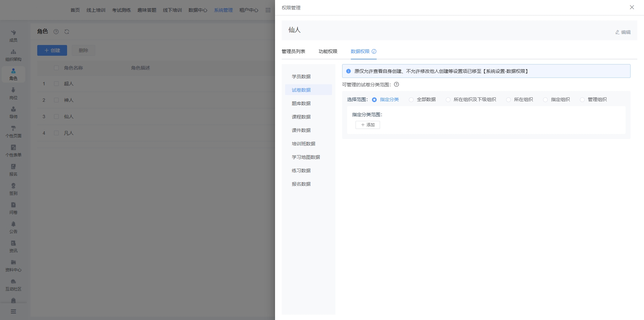Viewport: 644px width, 320px height.
Task: Open 个性表单 in the left sidebar
Action: [x=13, y=151]
